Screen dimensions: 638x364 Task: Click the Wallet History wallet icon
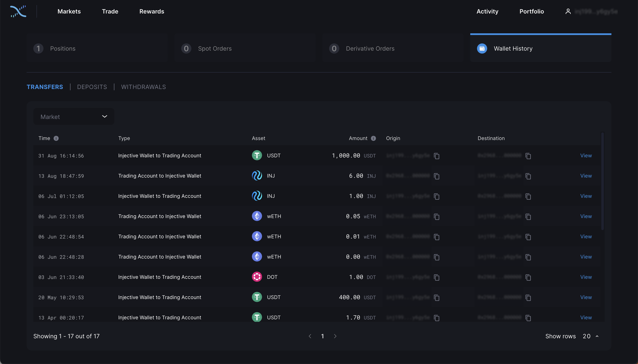click(x=482, y=49)
